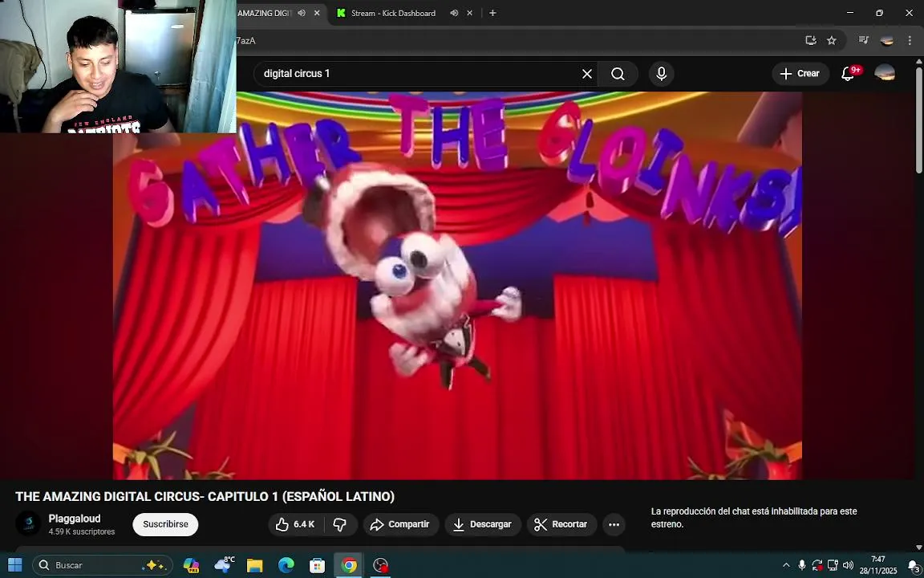Open the Chrome media controls icon
The height and width of the screenshot is (578, 924).
coord(863,40)
